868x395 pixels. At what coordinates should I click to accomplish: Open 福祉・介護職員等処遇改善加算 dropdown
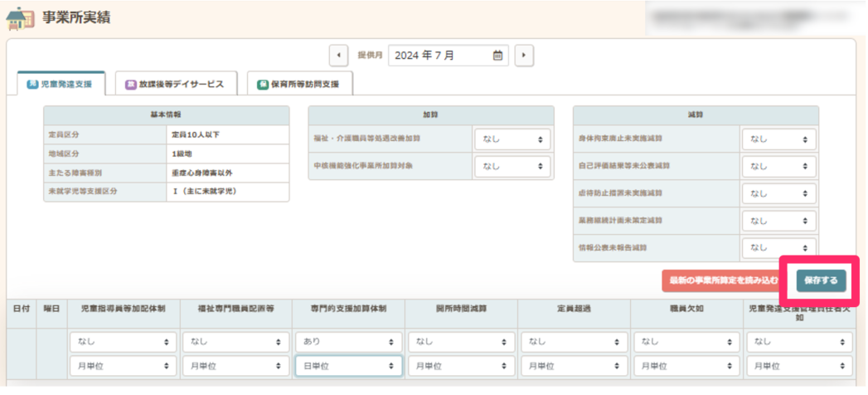point(512,140)
